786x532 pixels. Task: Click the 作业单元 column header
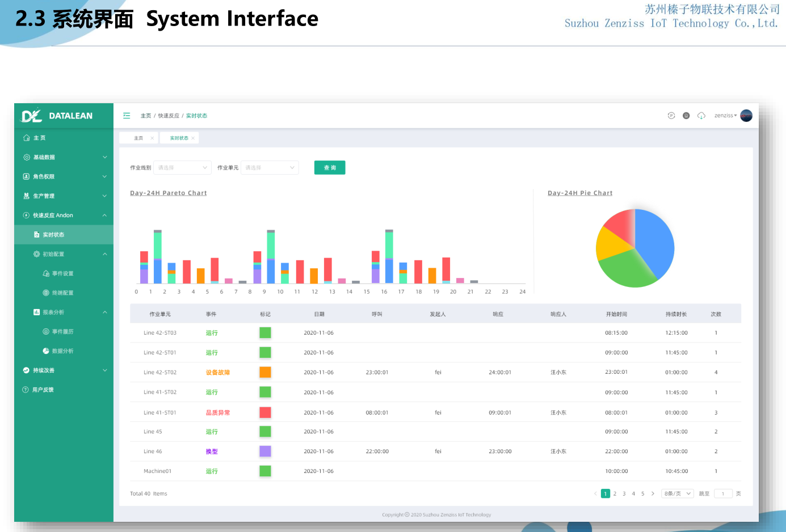(160, 314)
